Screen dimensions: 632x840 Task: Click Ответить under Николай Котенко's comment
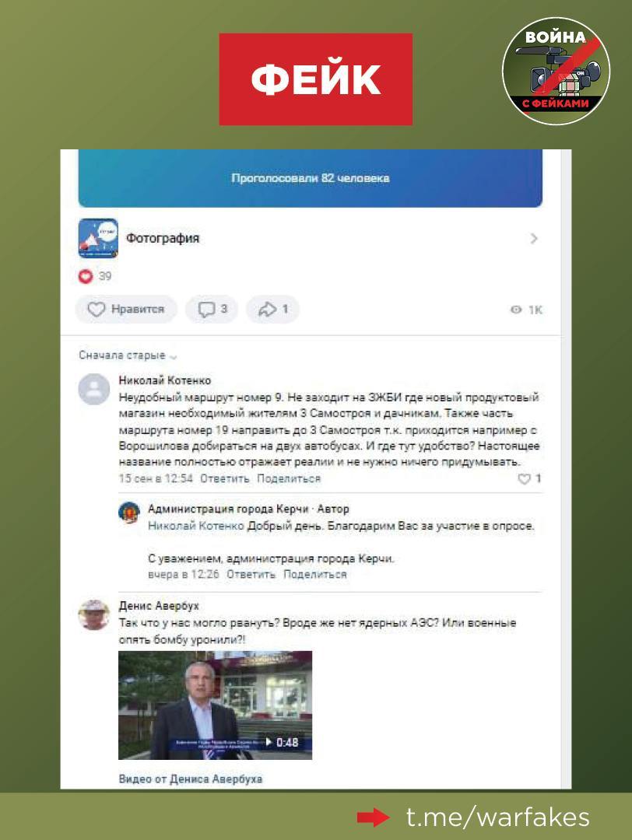(225, 478)
